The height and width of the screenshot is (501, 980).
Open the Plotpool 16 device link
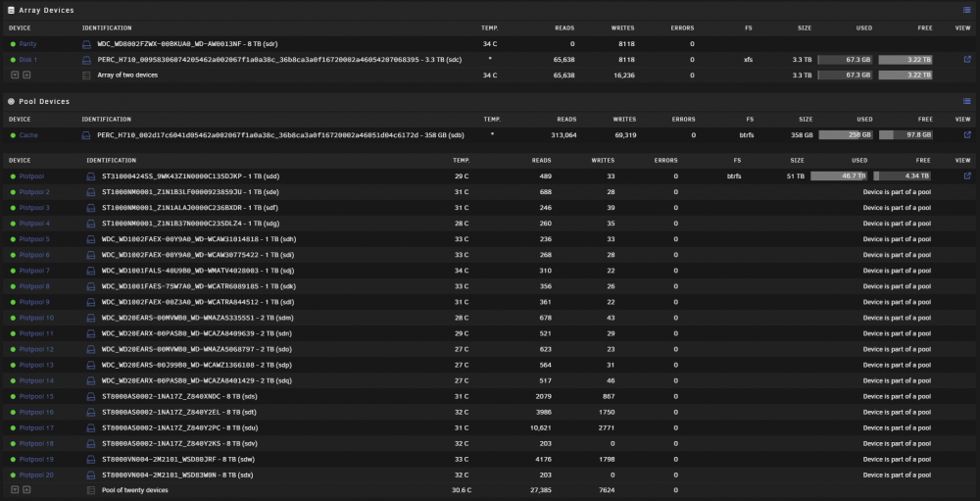tap(36, 412)
